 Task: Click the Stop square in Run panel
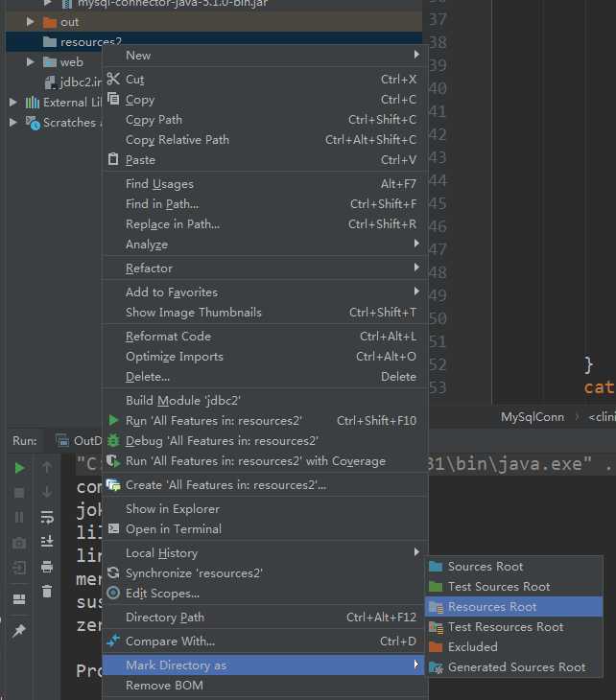point(19,493)
